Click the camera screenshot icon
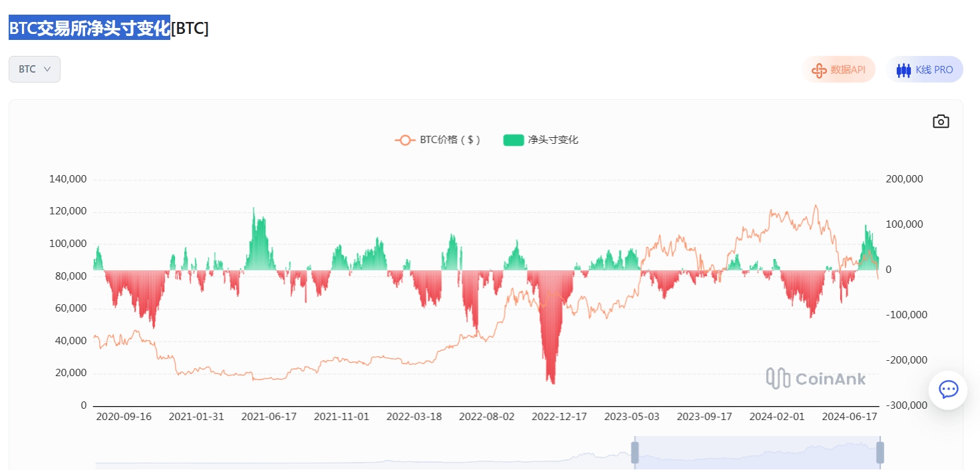980x470 pixels. point(941,121)
